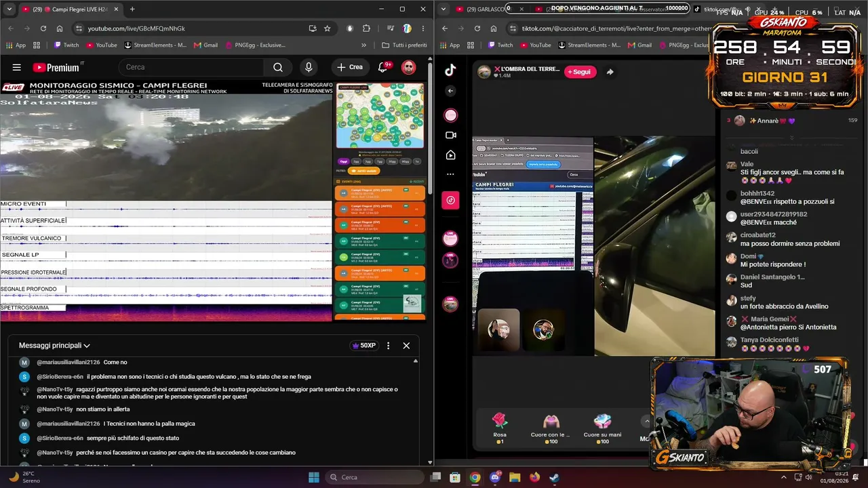Click the highlighted pink TikTok sidebar icon
The image size is (868, 488).
coord(450,200)
